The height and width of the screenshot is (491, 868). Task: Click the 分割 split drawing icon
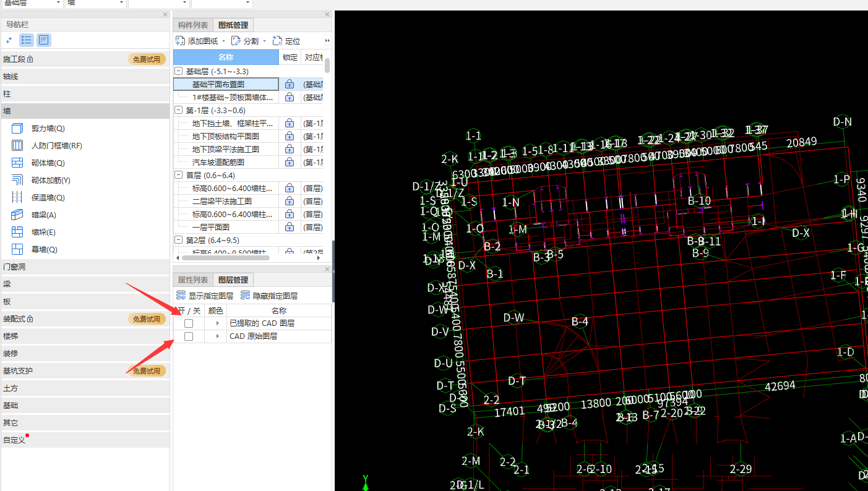point(236,41)
